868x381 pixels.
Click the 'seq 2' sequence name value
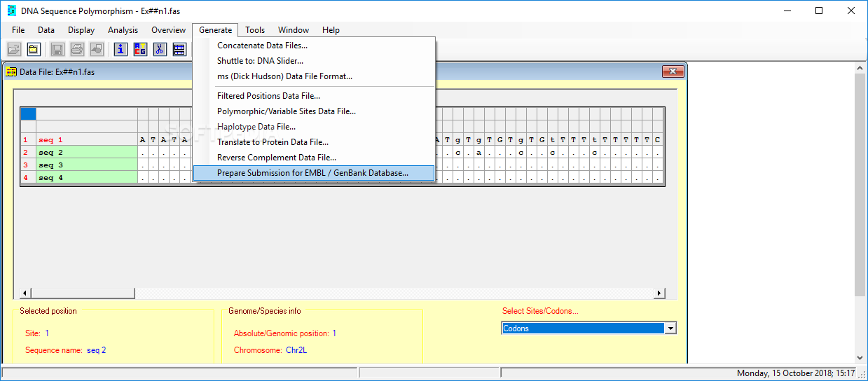coord(97,350)
